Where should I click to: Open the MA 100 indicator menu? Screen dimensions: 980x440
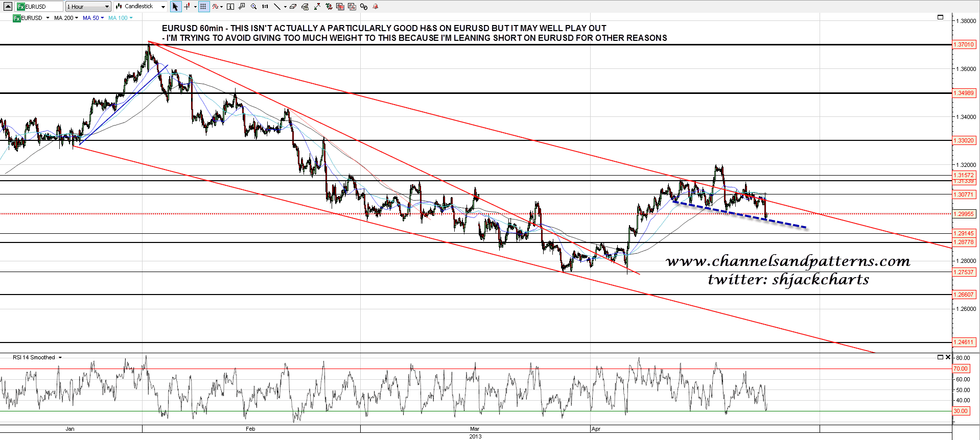[121, 18]
